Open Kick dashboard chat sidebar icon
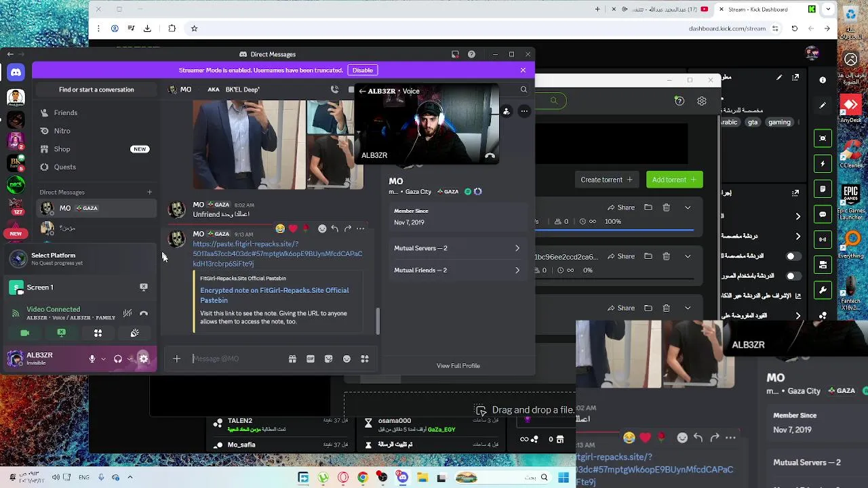Image resolution: width=868 pixels, height=488 pixels. 823,214
